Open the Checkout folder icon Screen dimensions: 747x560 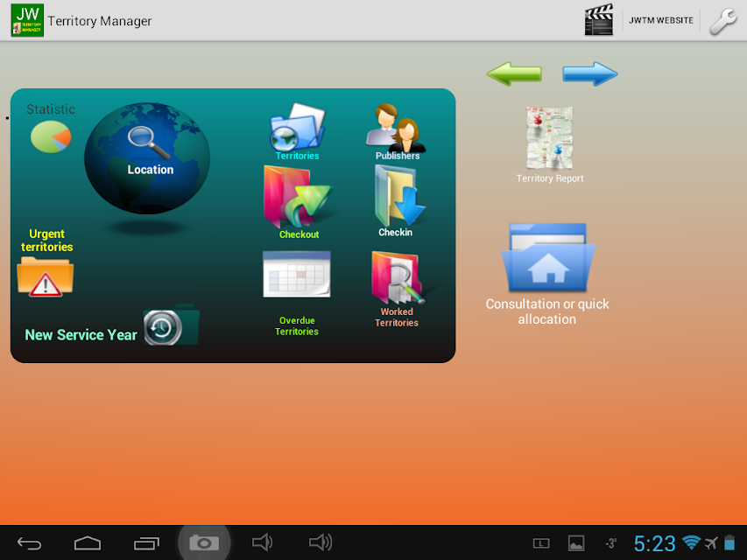click(297, 197)
